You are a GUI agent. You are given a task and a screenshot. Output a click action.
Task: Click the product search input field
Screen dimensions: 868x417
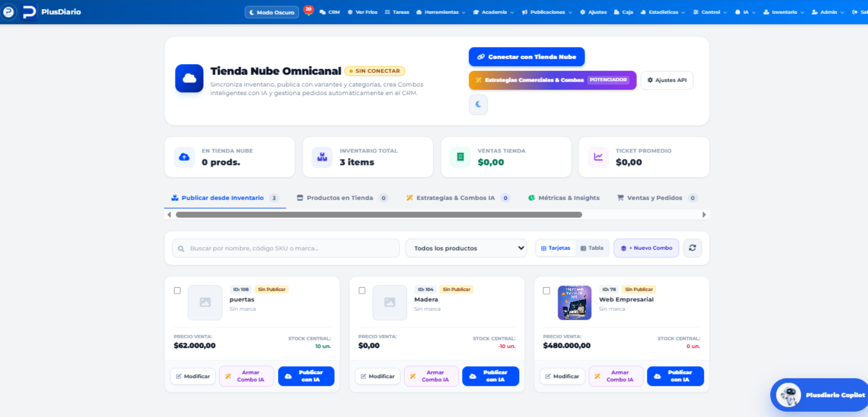(286, 248)
